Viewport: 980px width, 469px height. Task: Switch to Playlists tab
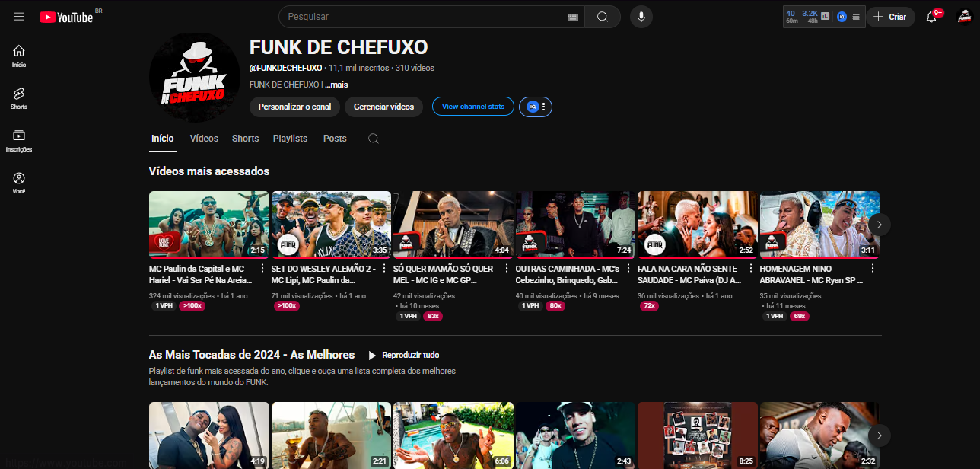click(290, 139)
